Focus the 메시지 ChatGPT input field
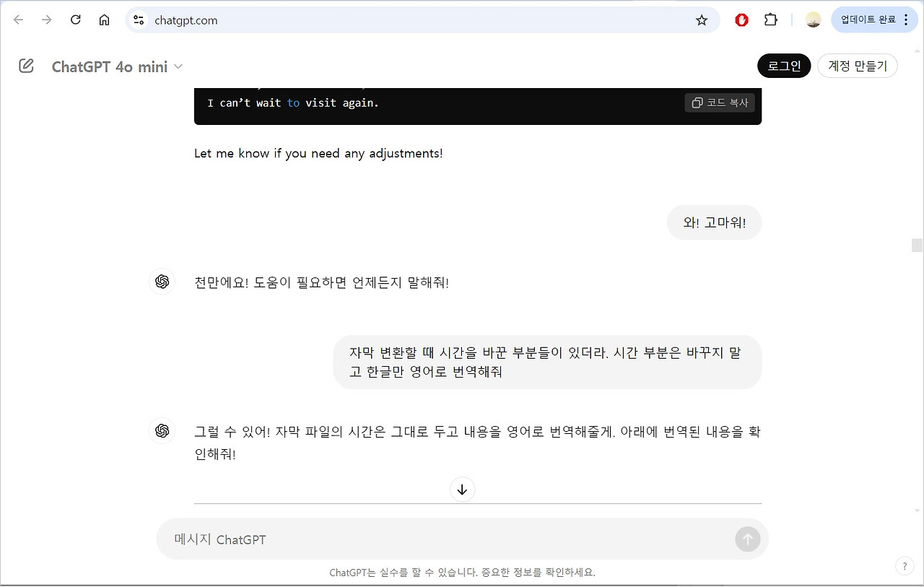Image resolution: width=924 pixels, height=587 pixels. (x=448, y=539)
